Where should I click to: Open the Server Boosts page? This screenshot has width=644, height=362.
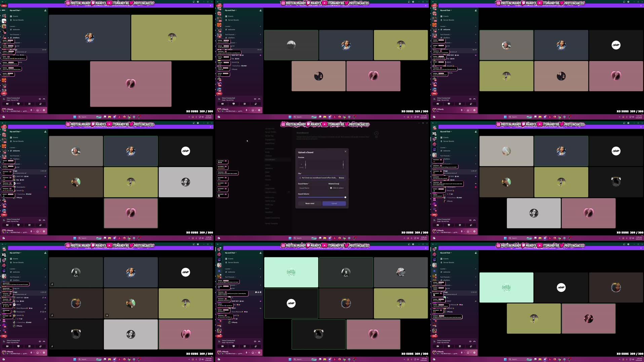(x=18, y=20)
